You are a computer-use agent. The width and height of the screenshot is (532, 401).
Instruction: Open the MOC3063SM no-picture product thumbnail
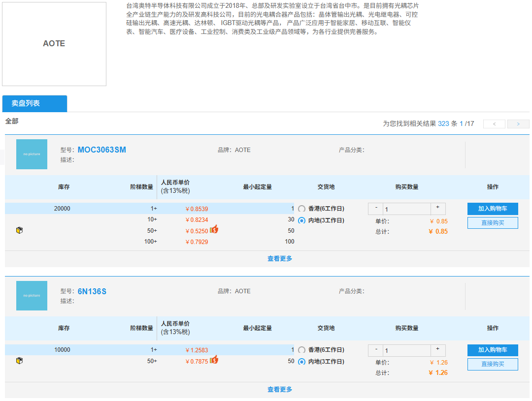click(x=32, y=154)
